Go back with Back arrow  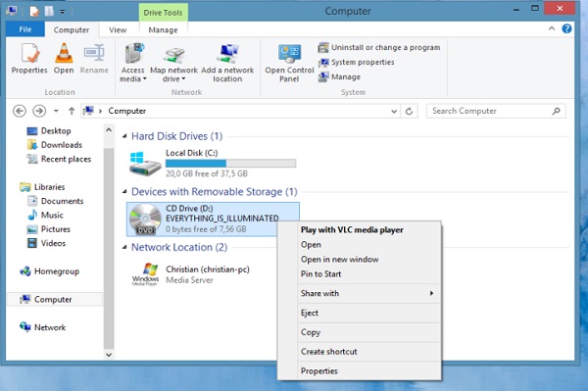[20, 111]
